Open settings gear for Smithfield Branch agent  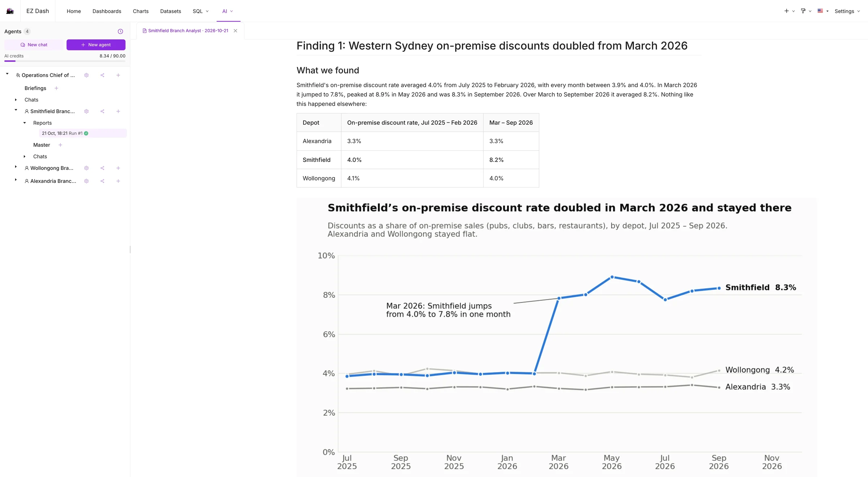(x=86, y=111)
